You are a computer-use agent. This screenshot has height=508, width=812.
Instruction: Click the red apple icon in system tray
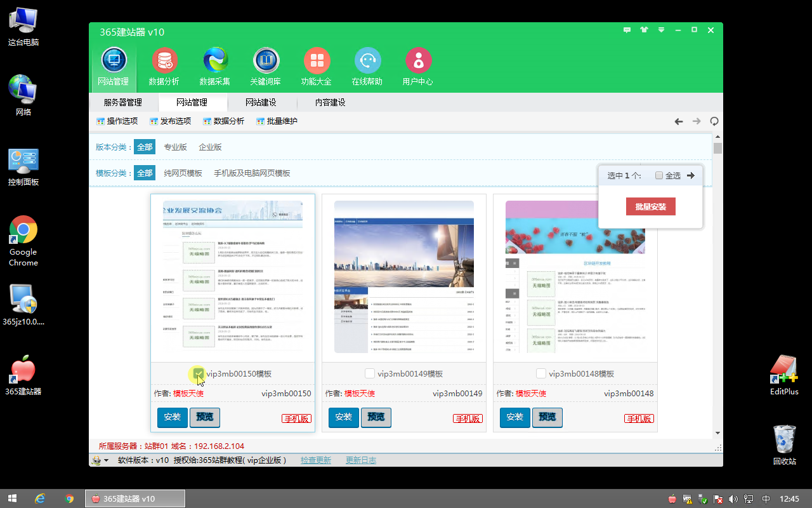point(672,499)
